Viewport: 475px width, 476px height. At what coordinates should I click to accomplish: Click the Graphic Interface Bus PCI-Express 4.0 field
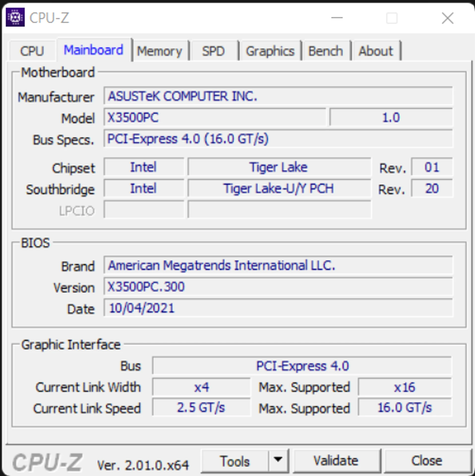[302, 366]
